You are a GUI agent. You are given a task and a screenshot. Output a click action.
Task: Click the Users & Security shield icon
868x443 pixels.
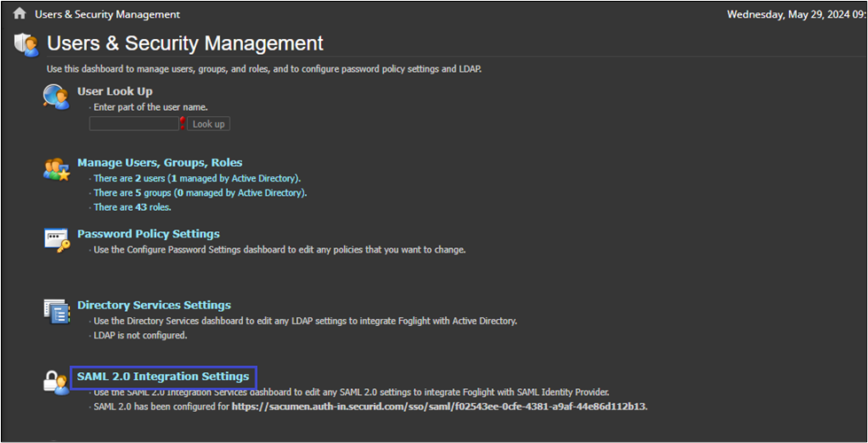point(27,43)
